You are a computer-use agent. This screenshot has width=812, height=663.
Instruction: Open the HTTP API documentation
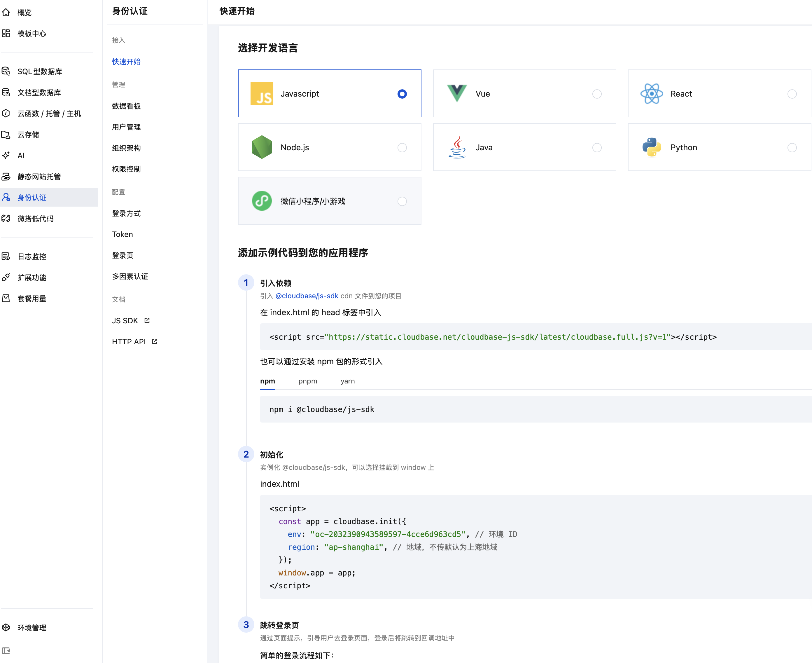129,341
